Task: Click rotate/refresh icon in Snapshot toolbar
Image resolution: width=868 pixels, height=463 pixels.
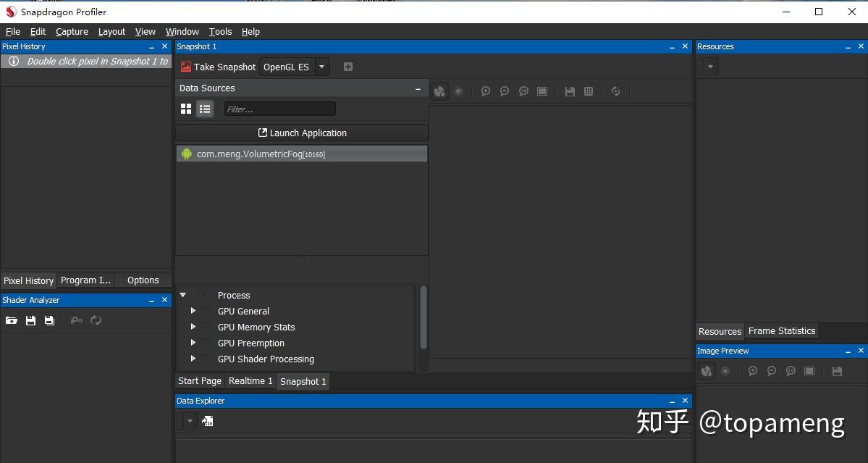Action: 615,91
